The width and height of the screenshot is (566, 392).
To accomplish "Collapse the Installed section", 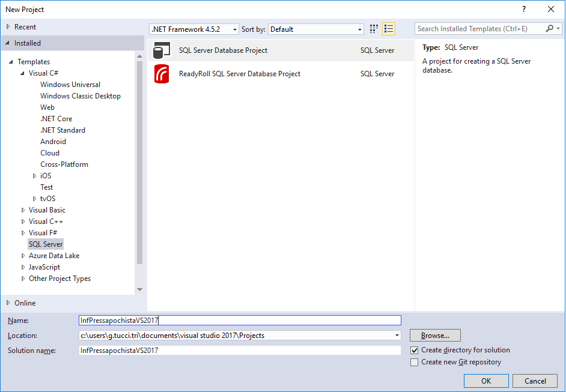I will tap(8, 43).
